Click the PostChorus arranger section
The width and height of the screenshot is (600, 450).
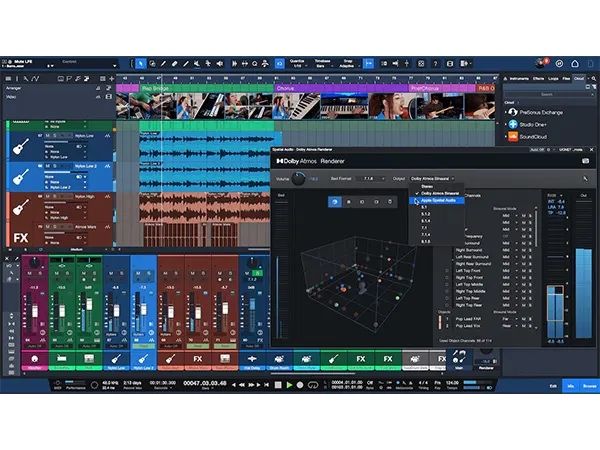click(442, 88)
